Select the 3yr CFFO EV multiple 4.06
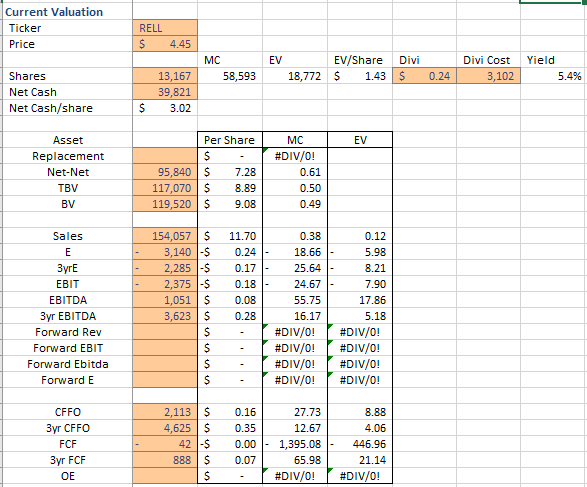 point(360,428)
